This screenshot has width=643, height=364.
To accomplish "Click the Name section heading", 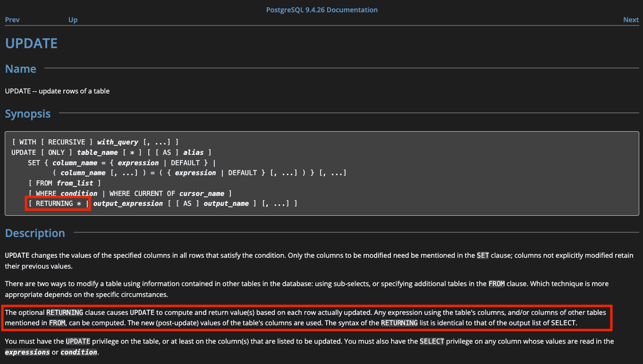I will (21, 69).
